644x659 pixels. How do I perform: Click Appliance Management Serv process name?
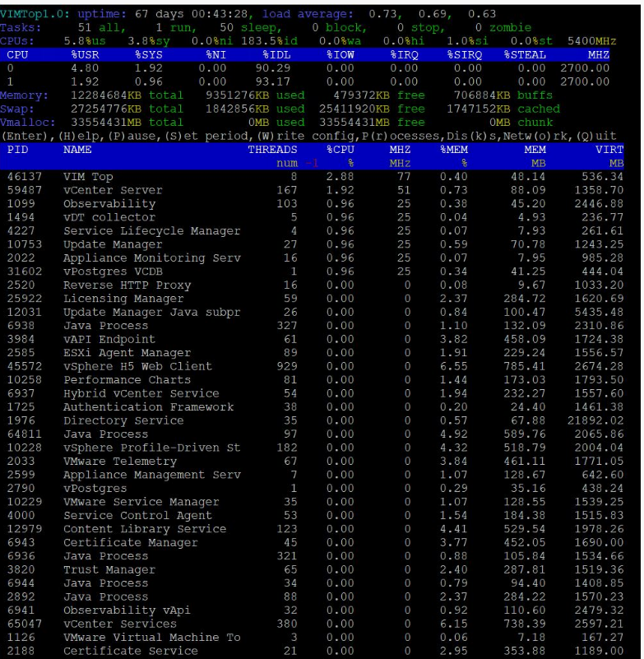151,475
